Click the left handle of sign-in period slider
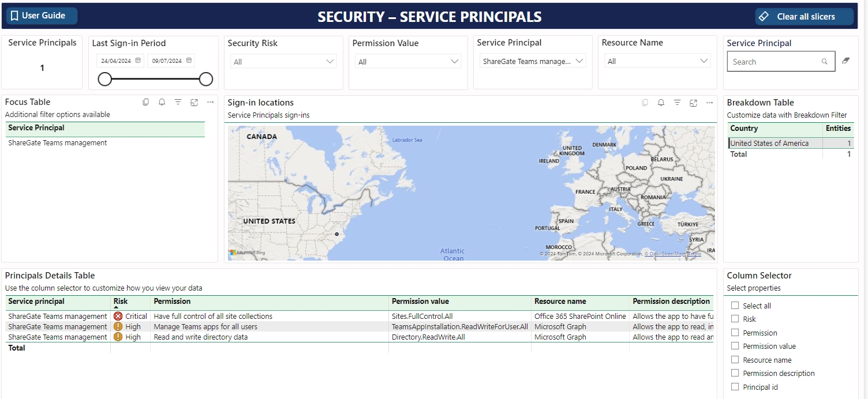The width and height of the screenshot is (868, 399). [x=104, y=79]
